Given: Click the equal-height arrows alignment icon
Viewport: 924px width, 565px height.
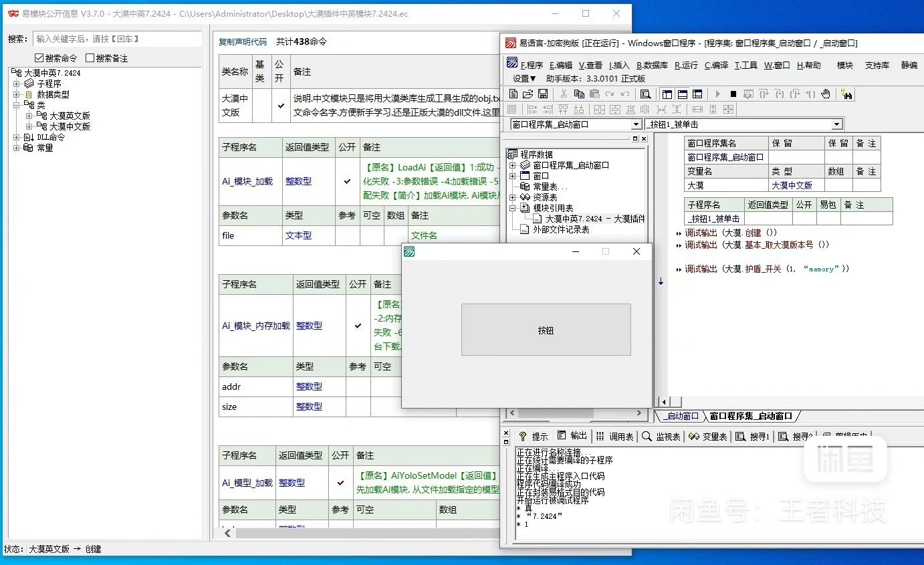Looking at the screenshot, I should [x=713, y=109].
